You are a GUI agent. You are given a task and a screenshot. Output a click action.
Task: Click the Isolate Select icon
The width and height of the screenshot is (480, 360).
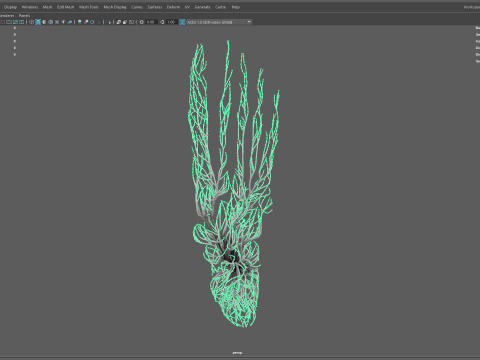pos(108,22)
